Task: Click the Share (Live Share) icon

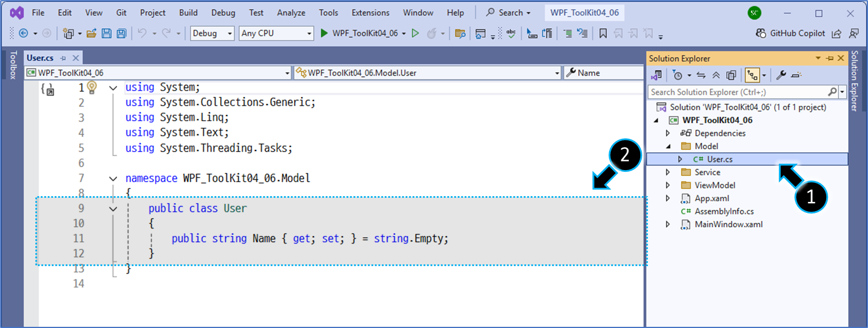Action: click(x=837, y=34)
